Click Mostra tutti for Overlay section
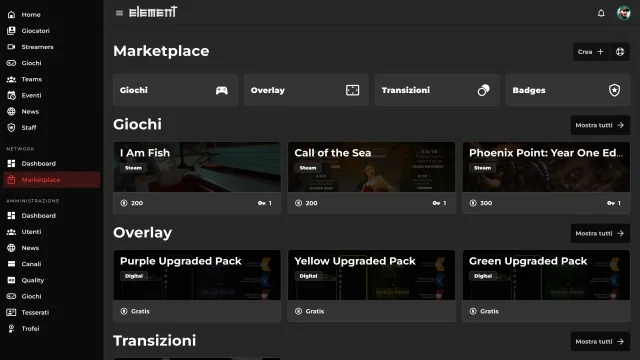 [x=600, y=233]
